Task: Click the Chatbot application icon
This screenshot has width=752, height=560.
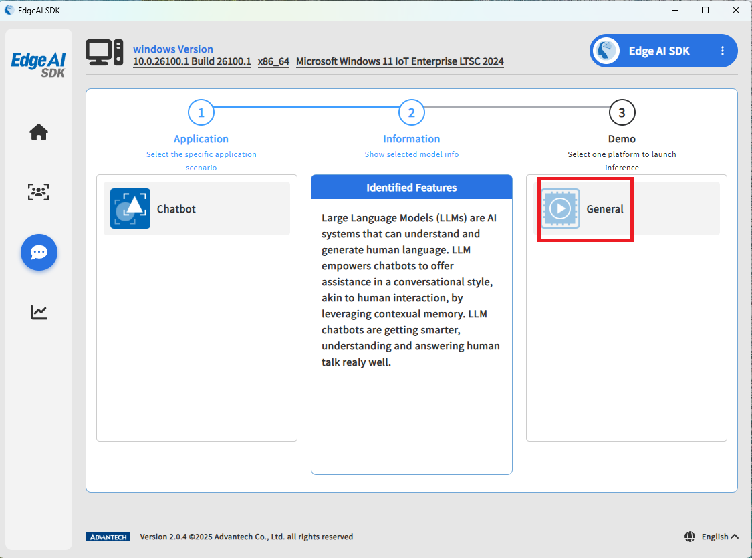Action: click(x=130, y=208)
